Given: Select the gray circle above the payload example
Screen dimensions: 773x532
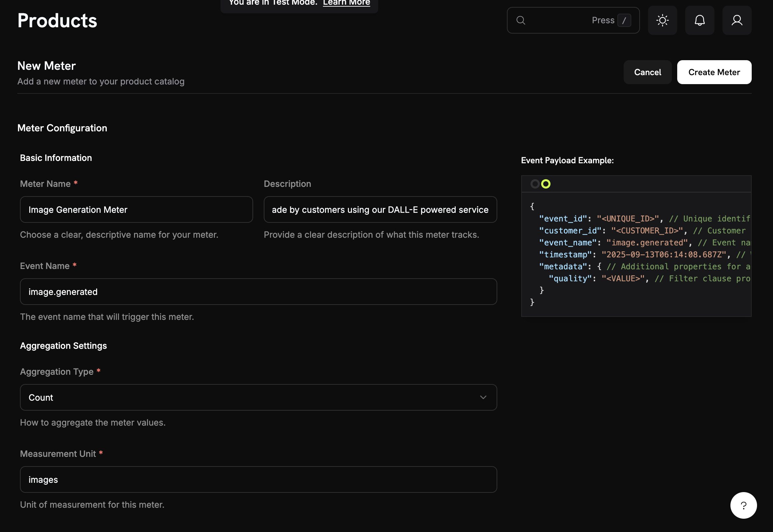Looking at the screenshot, I should [535, 184].
